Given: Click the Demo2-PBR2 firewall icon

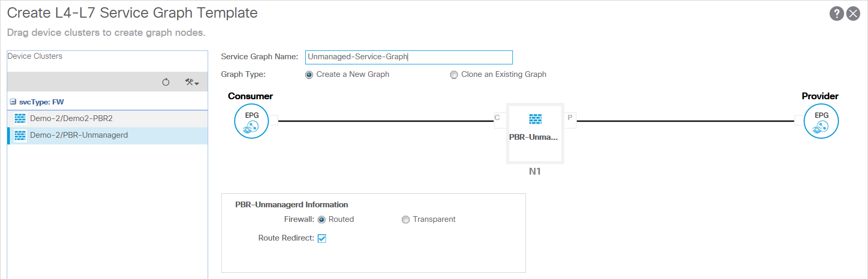Looking at the screenshot, I should pos(20,118).
